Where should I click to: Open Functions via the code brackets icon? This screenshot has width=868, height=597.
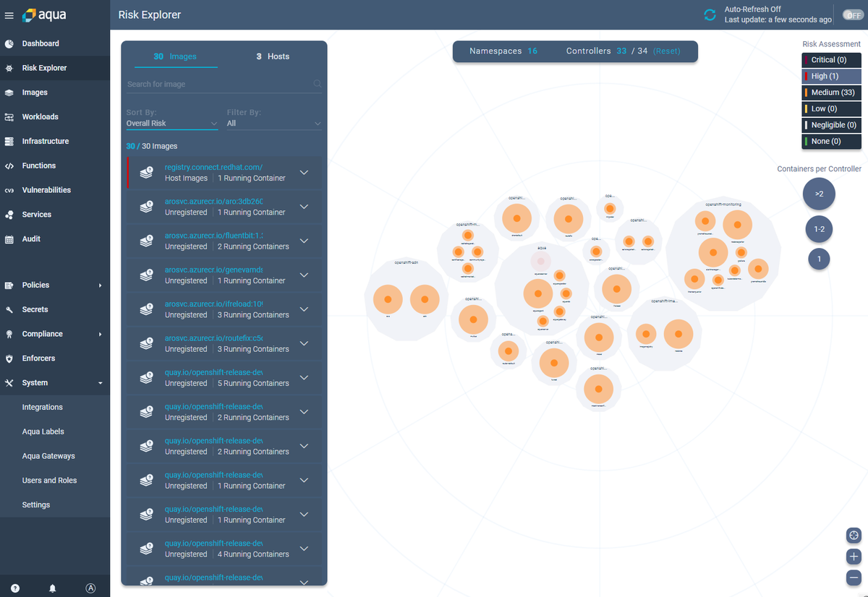[x=9, y=166]
